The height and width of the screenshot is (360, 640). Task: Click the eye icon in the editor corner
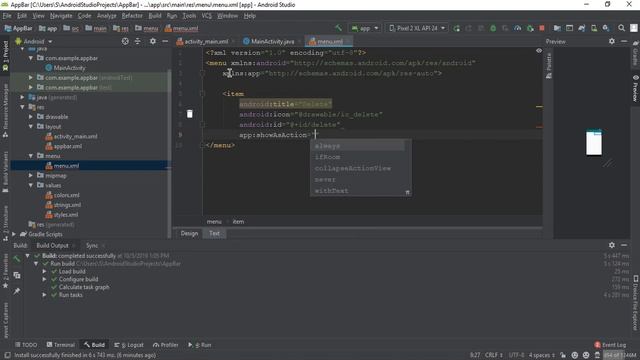pyautogui.click(x=539, y=51)
